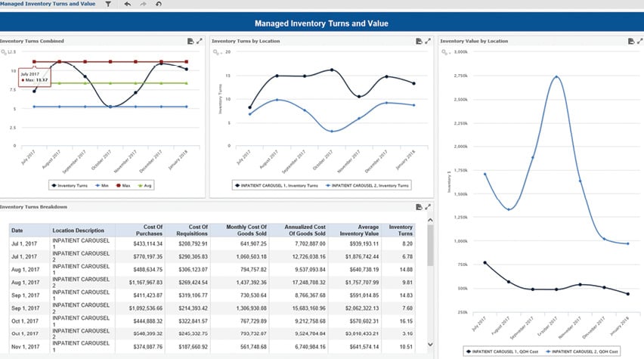Click the undo arrow in top toolbar
This screenshot has width=644, height=359.
[x=125, y=5]
